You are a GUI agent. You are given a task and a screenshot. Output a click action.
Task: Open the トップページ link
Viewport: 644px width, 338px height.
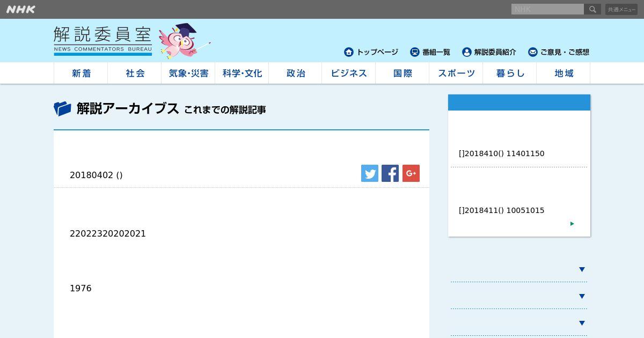(377, 52)
